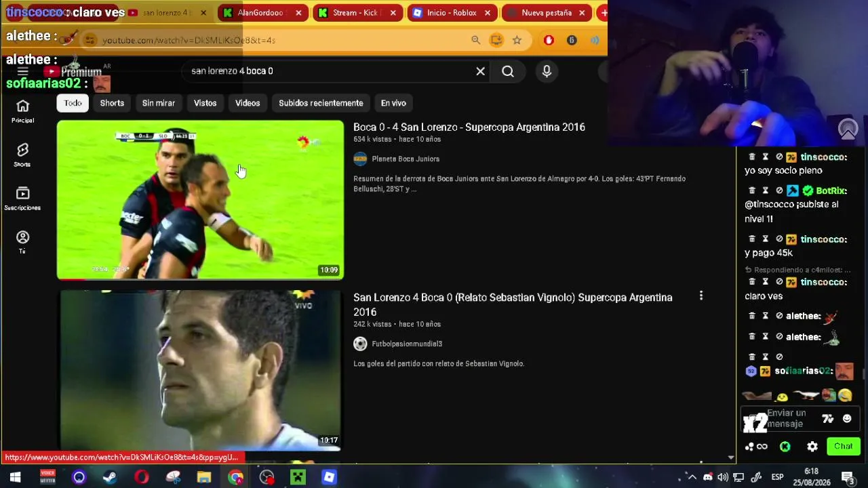Select the Sin mirar filter chip
The height and width of the screenshot is (488, 868).
click(159, 103)
